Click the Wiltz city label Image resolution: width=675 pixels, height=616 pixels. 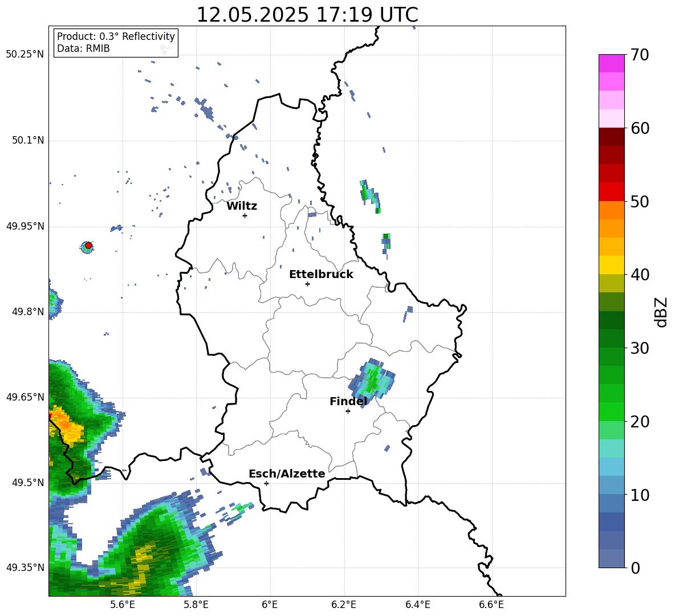(x=242, y=206)
